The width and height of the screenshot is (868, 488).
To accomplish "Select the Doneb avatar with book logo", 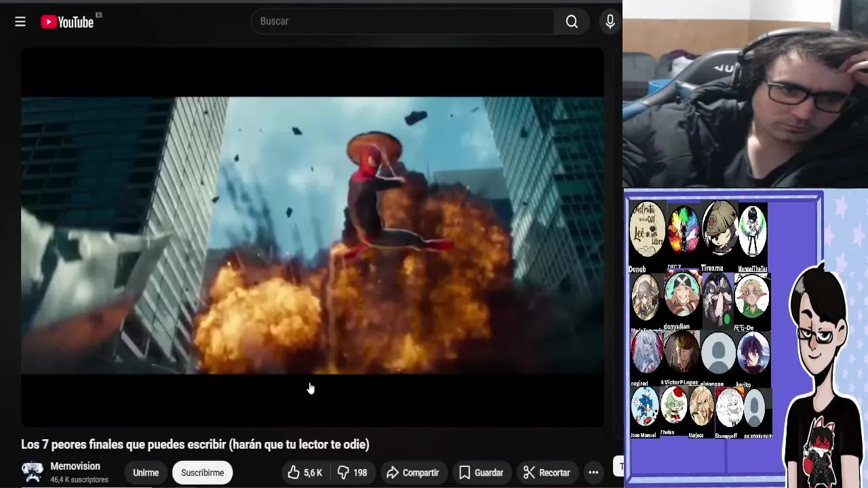I will [x=647, y=229].
